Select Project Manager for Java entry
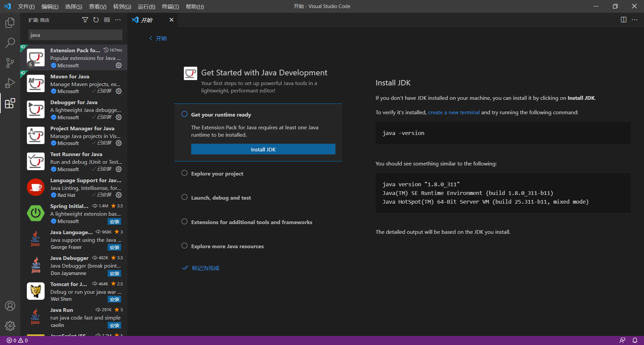The width and height of the screenshot is (644, 345). pyautogui.click(x=74, y=136)
